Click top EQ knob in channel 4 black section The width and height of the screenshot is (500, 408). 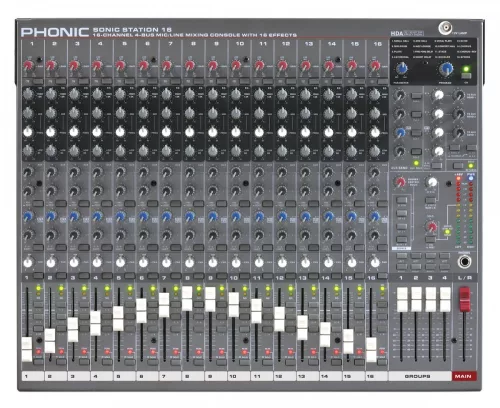click(97, 95)
